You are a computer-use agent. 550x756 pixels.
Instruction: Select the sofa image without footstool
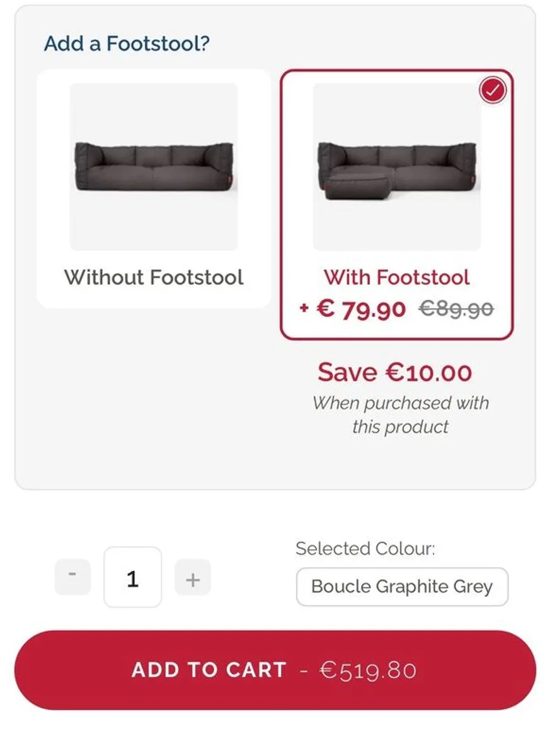[x=154, y=167]
